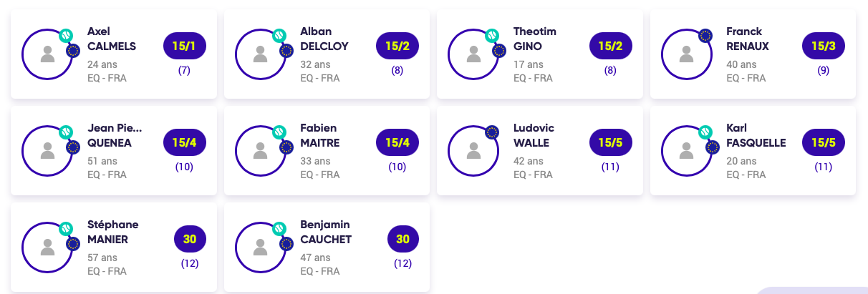
Task: Click the teal tennis ball badge on Karl Fasquelle
Action: pos(705,132)
